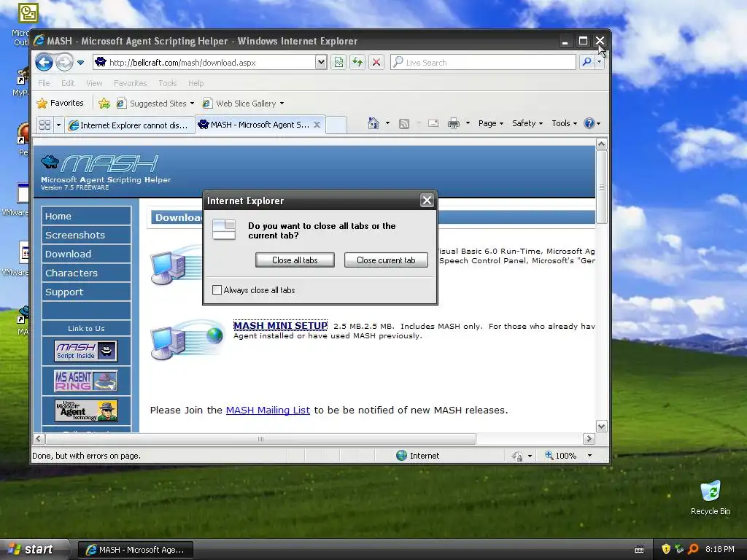
Task: Open the Edit menu
Action: (x=68, y=83)
